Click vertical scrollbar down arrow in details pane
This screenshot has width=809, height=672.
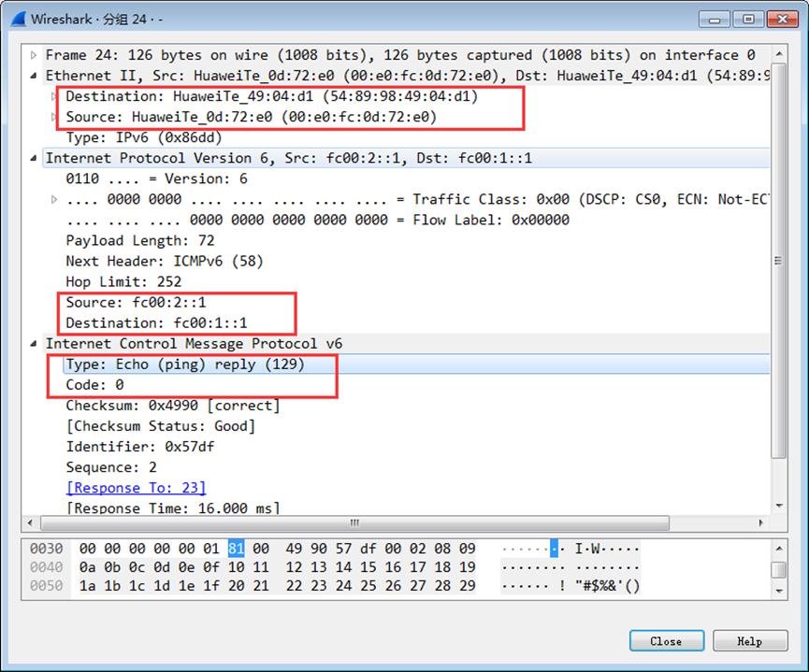coord(779,506)
